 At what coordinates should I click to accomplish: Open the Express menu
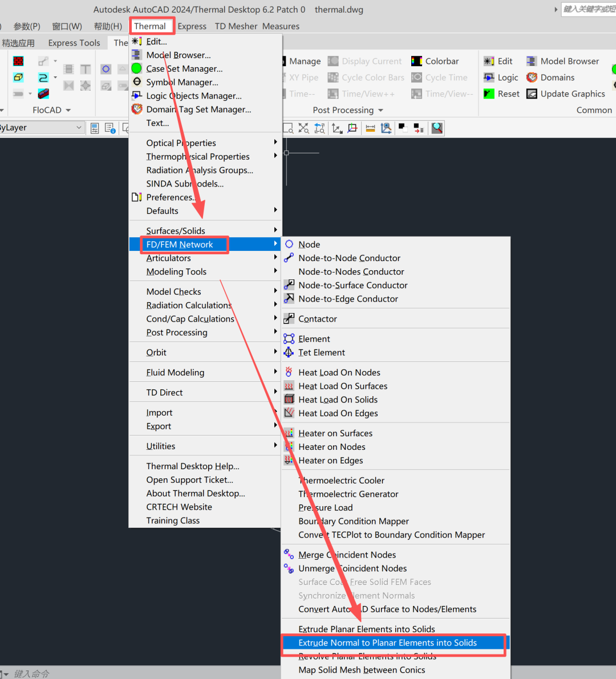tap(192, 26)
